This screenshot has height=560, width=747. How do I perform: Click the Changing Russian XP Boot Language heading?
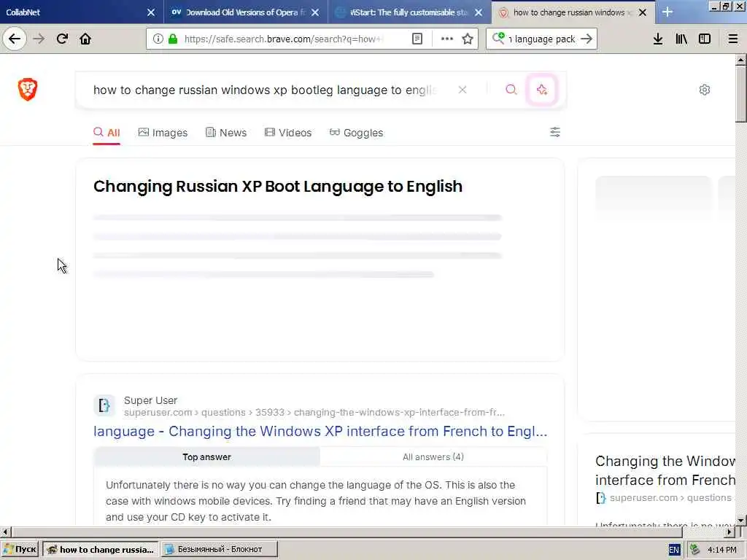pyautogui.click(x=278, y=186)
